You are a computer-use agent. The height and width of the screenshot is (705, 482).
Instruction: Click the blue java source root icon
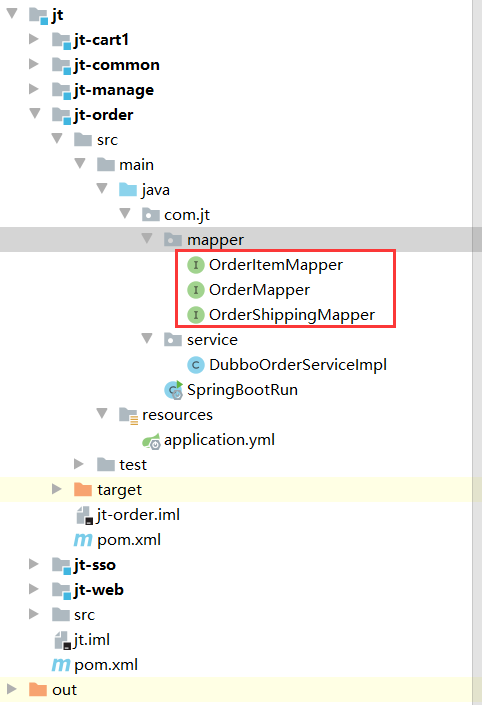coord(128,190)
